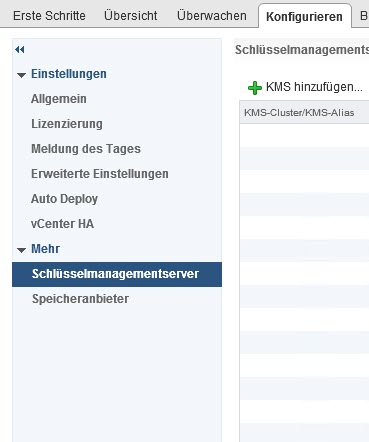Click the Einstellungen heading label
The width and height of the screenshot is (369, 442).
69,74
